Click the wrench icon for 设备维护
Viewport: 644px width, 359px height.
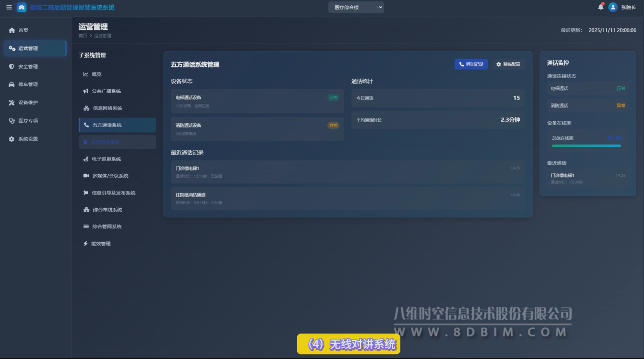coord(12,103)
